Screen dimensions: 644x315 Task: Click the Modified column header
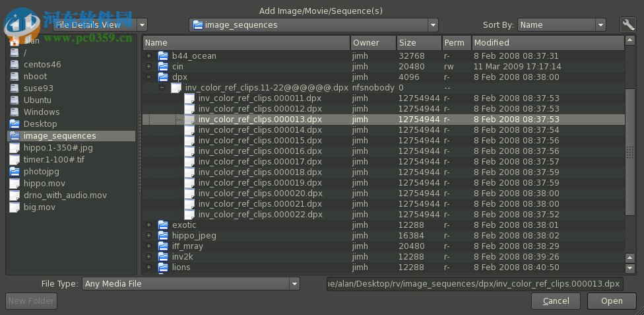point(548,43)
